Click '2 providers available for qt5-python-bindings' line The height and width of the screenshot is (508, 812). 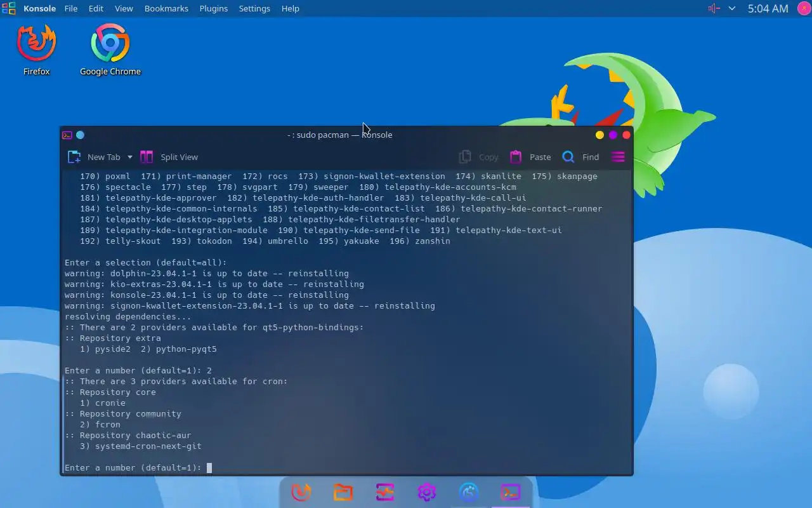pyautogui.click(x=214, y=328)
